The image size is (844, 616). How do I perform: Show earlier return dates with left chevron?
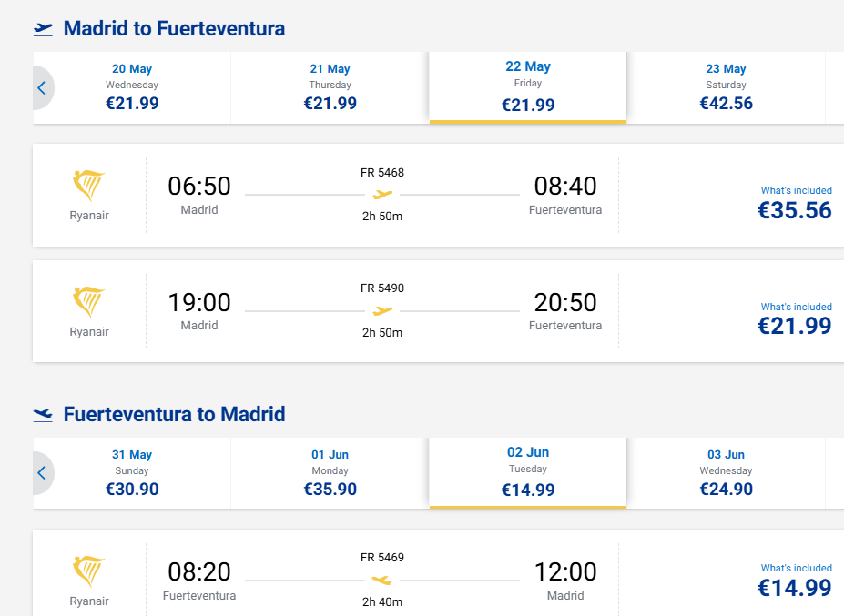42,473
